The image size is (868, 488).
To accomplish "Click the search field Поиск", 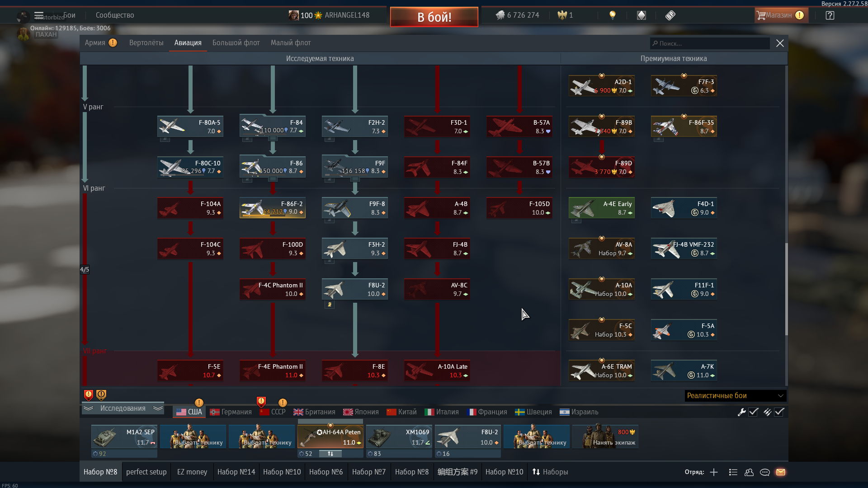I will 710,43.
